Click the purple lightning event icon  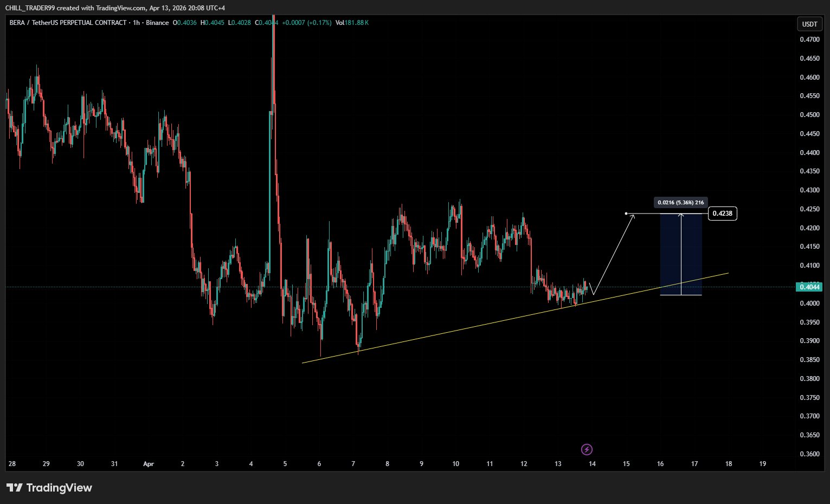coord(587,449)
